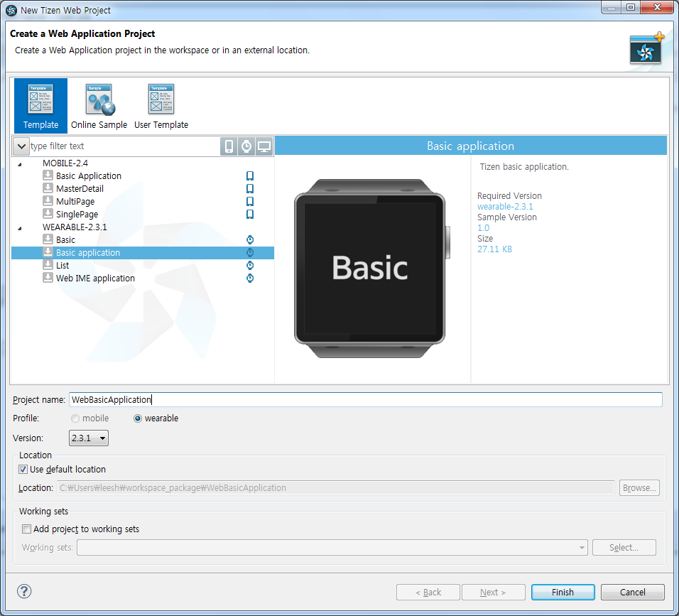
Task: Click download icon beside MasterDetail template
Action: point(48,188)
